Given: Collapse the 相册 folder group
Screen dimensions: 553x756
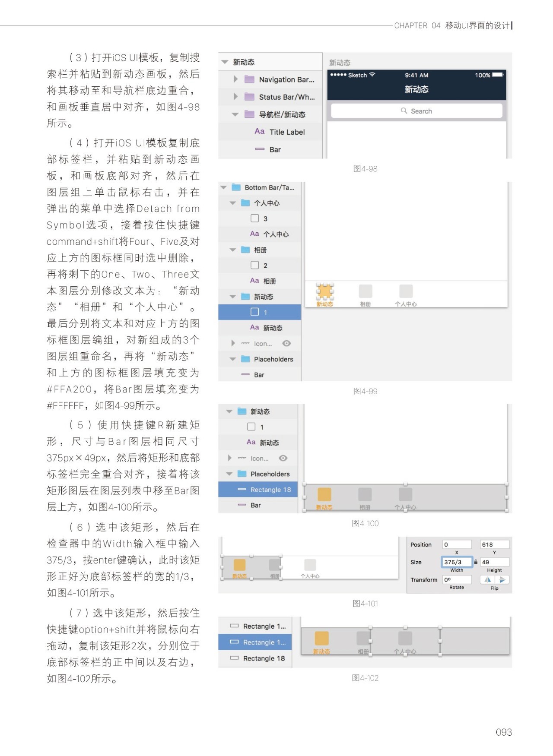Looking at the screenshot, I should (x=232, y=250).
